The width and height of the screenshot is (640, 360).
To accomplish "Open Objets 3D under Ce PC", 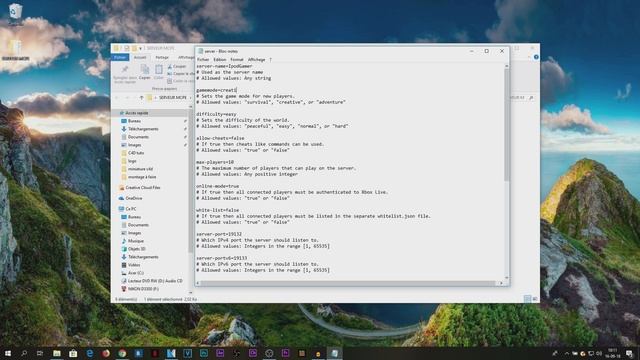I will coord(136,249).
